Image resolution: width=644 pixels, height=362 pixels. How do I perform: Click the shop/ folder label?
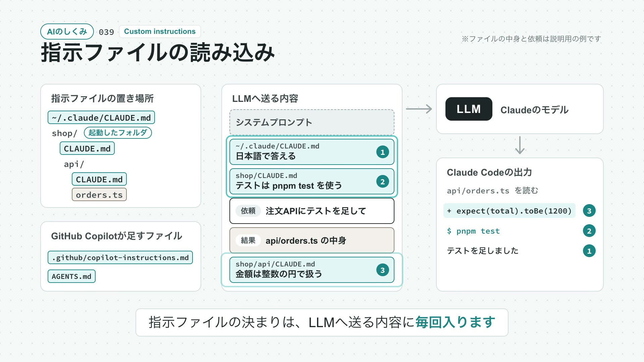64,133
